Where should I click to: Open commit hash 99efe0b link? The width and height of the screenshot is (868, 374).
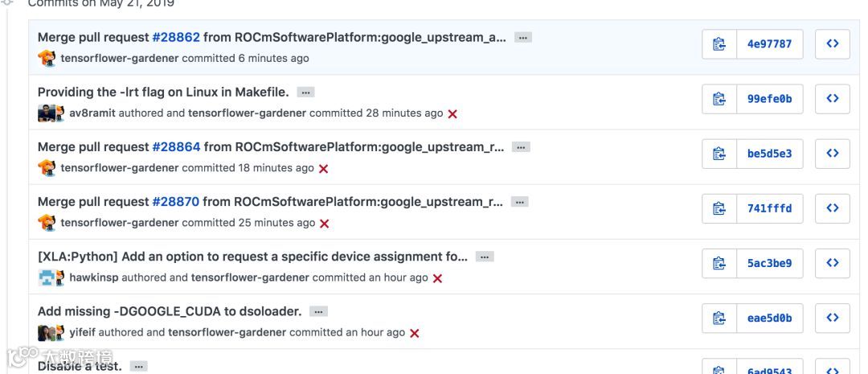coord(769,99)
